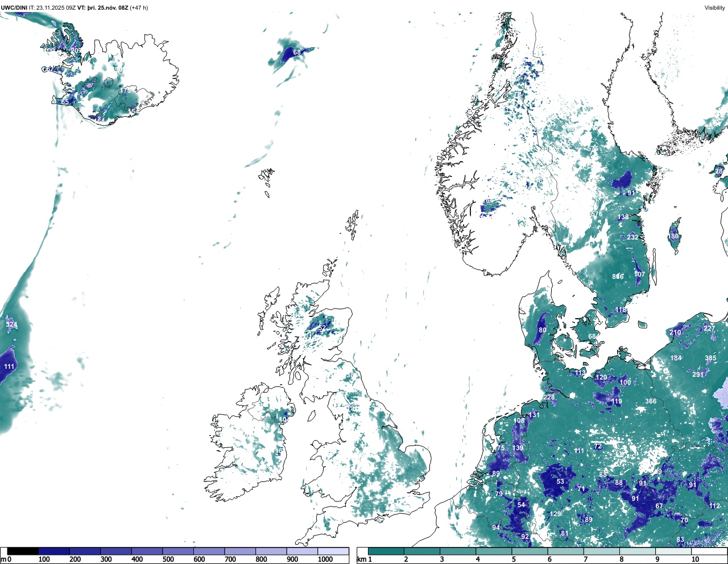Click the '1000' tick label on the metre legend

click(325, 559)
